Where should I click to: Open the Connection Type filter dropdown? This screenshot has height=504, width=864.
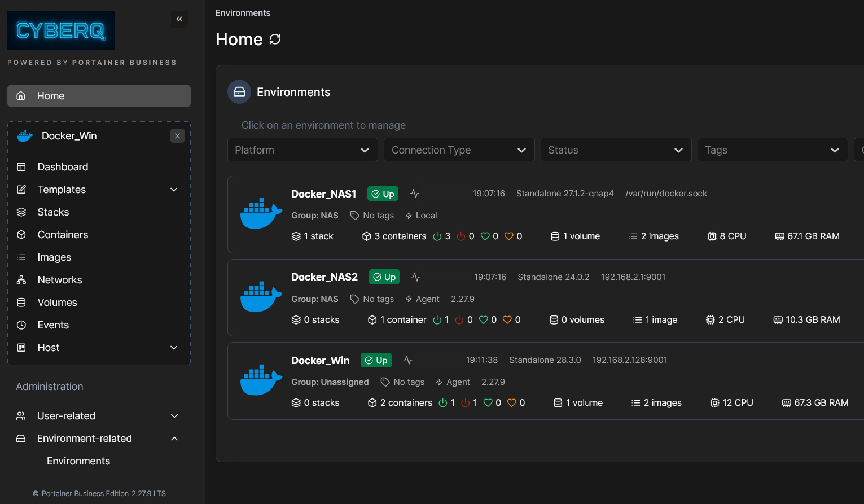point(459,150)
